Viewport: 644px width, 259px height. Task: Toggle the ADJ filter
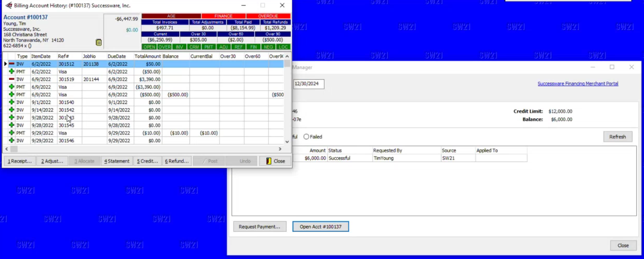tap(224, 47)
